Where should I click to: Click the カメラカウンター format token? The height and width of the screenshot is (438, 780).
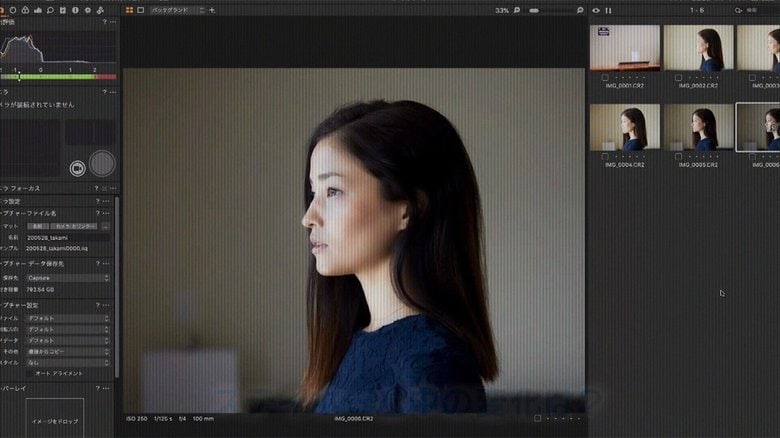coord(74,226)
